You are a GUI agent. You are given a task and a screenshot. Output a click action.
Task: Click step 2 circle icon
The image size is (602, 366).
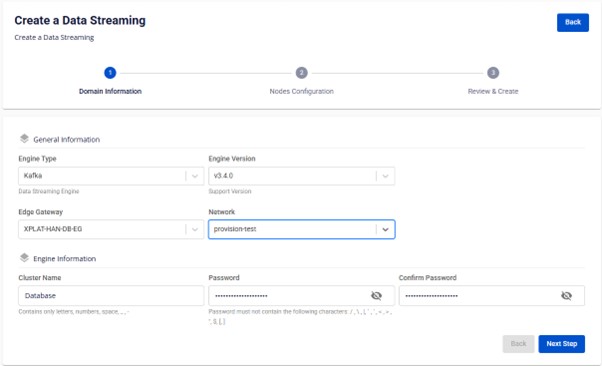tap(301, 73)
